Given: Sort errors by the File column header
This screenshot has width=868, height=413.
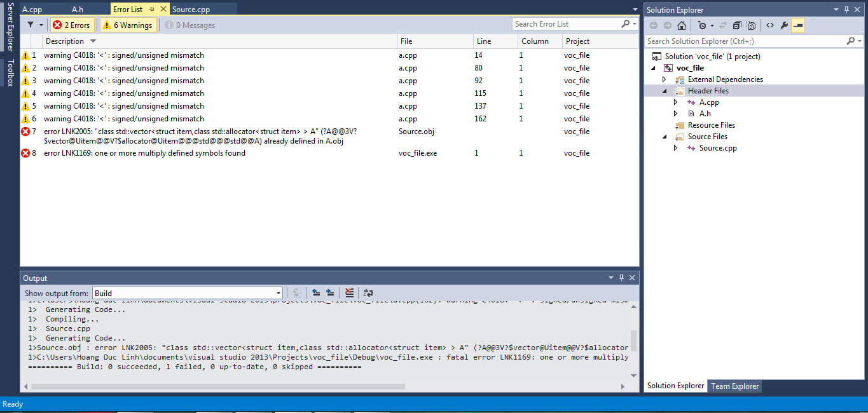Looking at the screenshot, I should (406, 41).
